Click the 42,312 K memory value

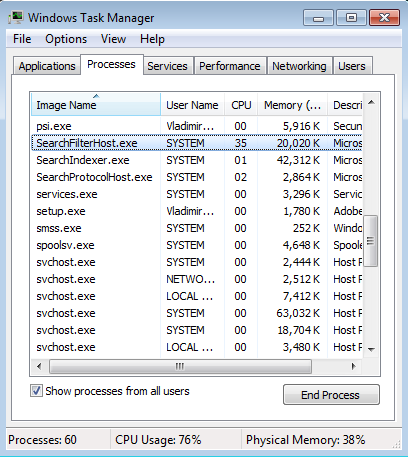click(298, 160)
